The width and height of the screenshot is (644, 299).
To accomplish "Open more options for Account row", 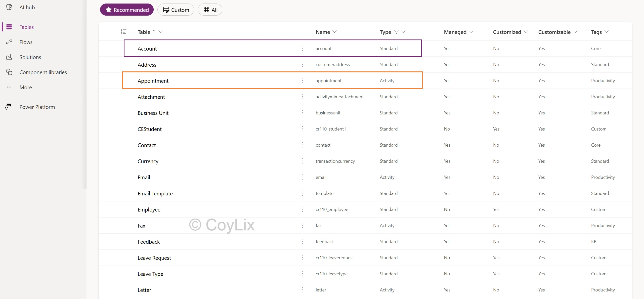I will (302, 48).
